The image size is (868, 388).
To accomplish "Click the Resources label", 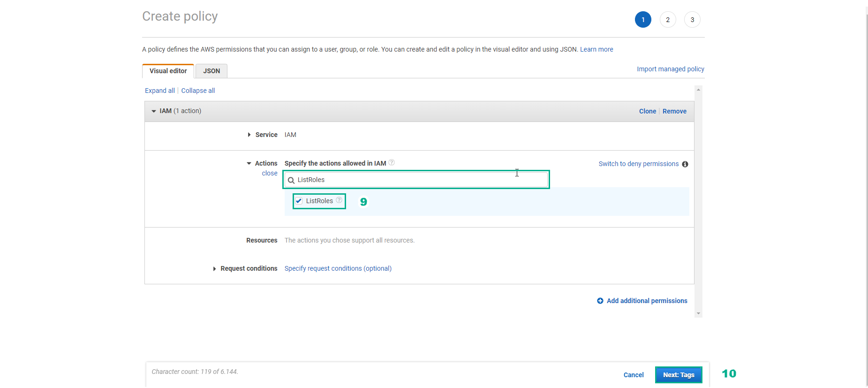I will click(x=262, y=240).
